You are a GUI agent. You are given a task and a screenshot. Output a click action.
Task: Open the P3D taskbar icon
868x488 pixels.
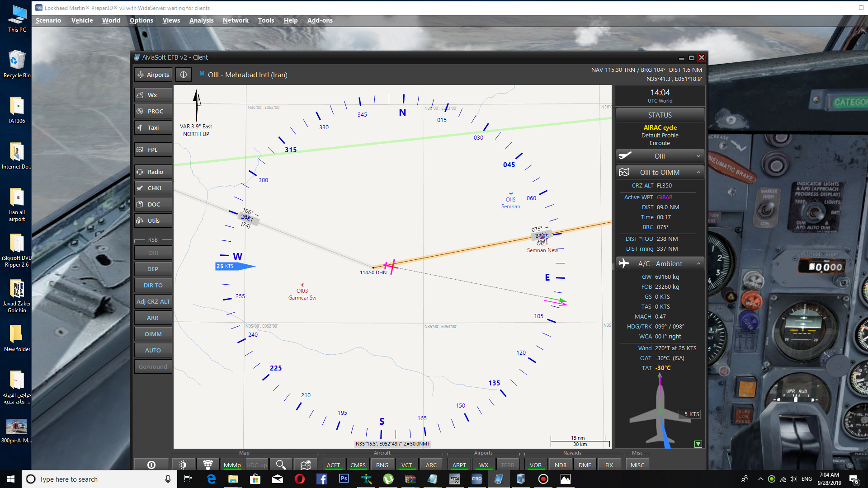(x=477, y=479)
